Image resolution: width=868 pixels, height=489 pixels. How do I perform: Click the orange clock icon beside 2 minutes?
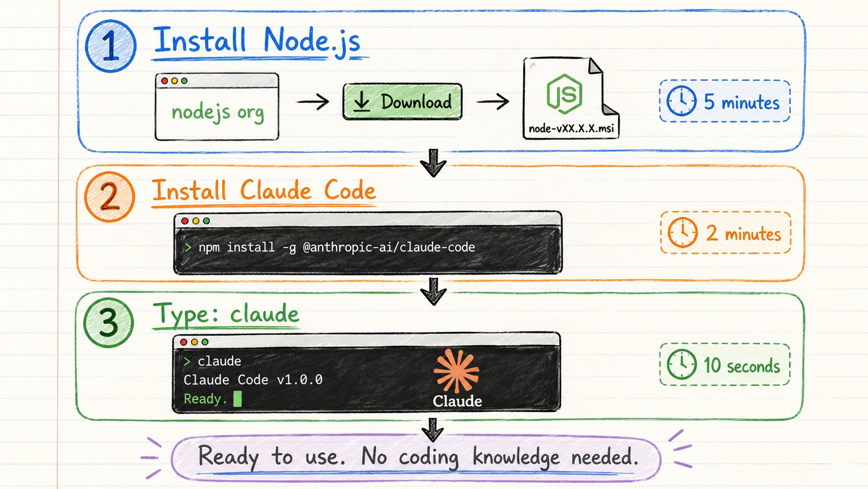[x=683, y=232]
